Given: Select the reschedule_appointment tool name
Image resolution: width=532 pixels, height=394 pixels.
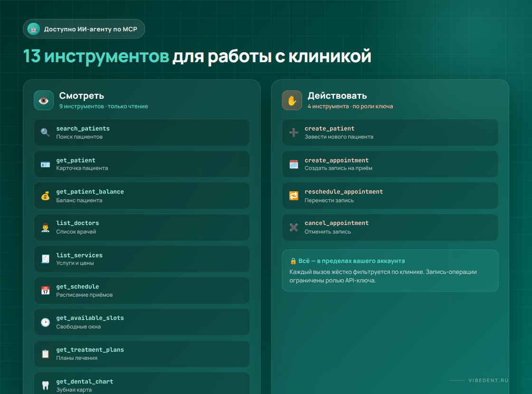Looking at the screenshot, I should point(343,192).
